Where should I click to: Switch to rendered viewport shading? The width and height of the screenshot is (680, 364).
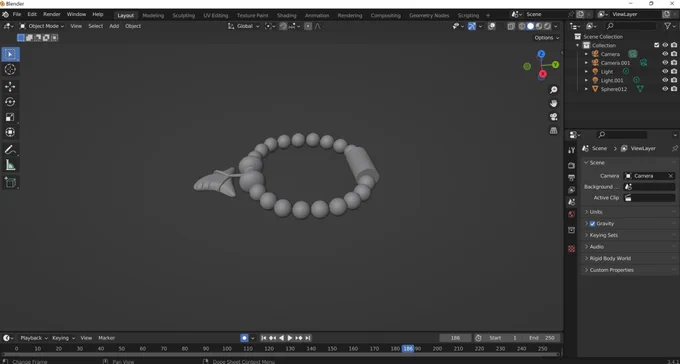[547, 26]
